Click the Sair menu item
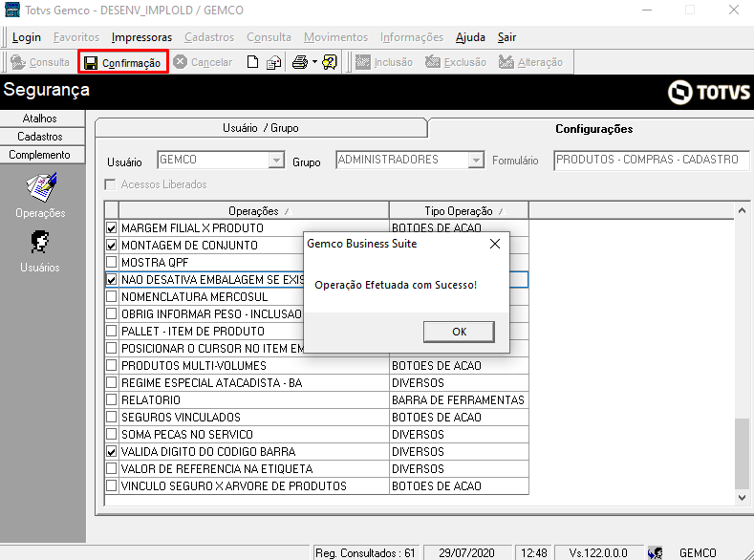Image resolution: width=754 pixels, height=560 pixels. tap(506, 37)
